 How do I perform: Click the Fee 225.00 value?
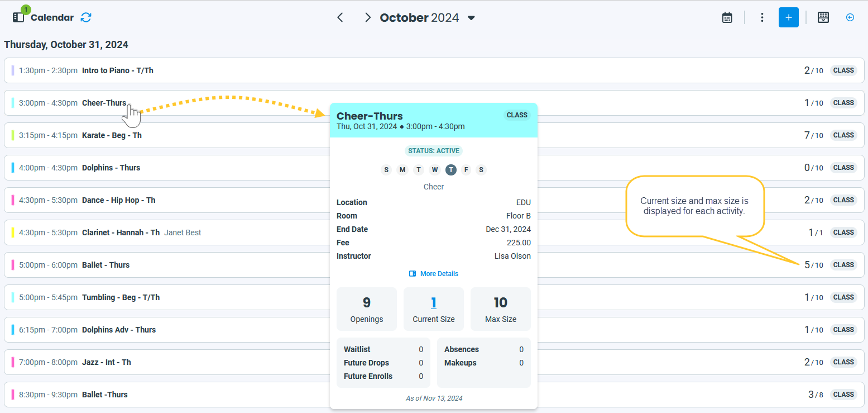point(519,243)
